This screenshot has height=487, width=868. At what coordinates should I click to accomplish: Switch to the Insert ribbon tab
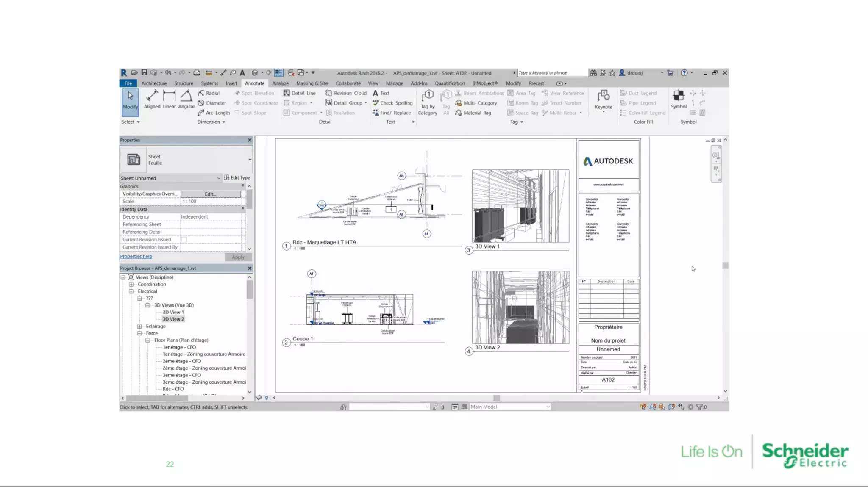coord(231,83)
